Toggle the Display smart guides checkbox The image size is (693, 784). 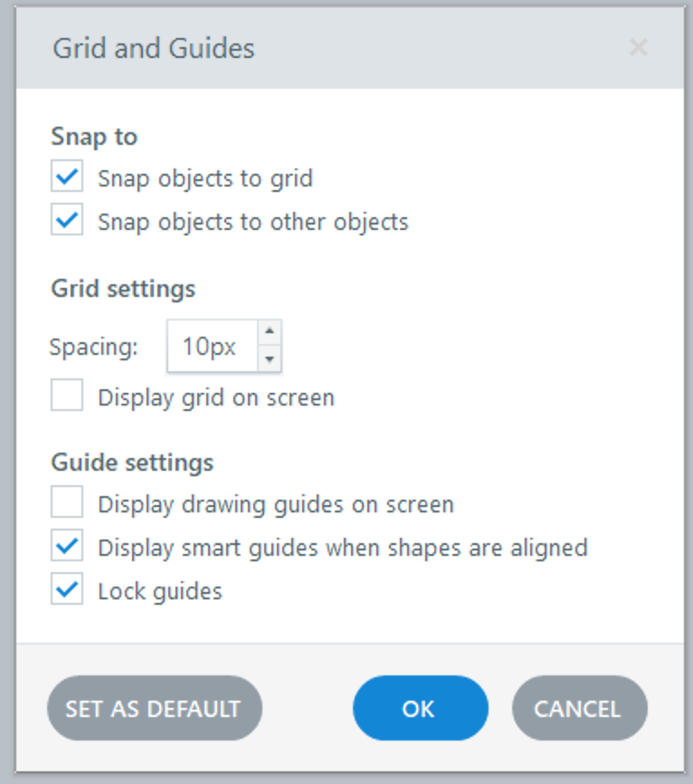(x=67, y=547)
